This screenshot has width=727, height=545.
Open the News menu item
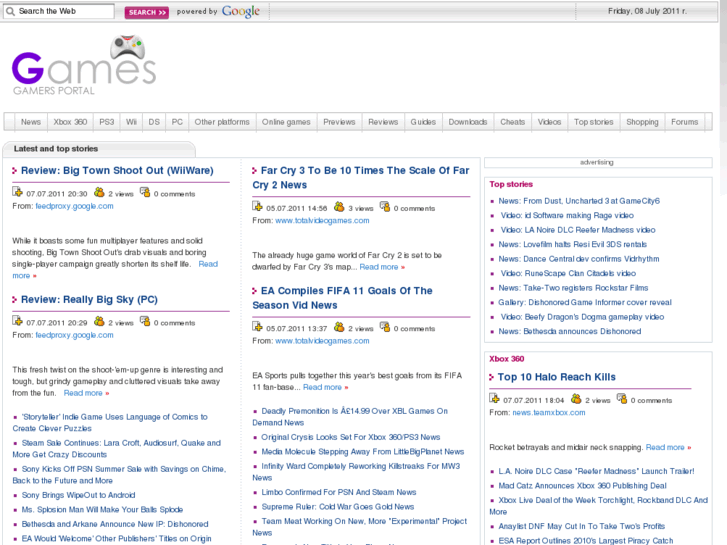pyautogui.click(x=31, y=122)
